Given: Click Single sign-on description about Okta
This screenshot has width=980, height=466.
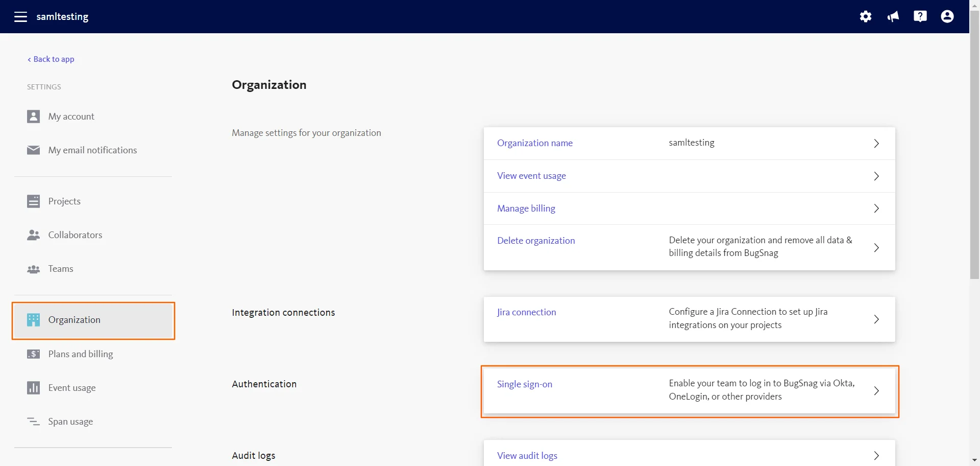Looking at the screenshot, I should [x=762, y=390].
